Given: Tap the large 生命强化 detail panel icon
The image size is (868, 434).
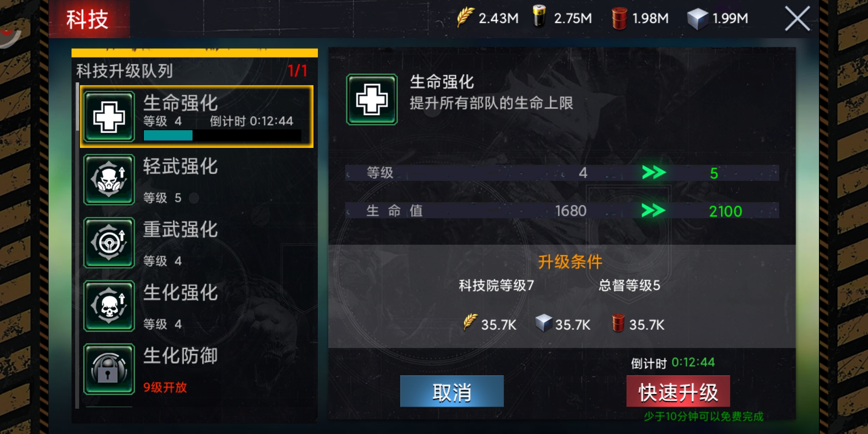Looking at the screenshot, I should 372,99.
